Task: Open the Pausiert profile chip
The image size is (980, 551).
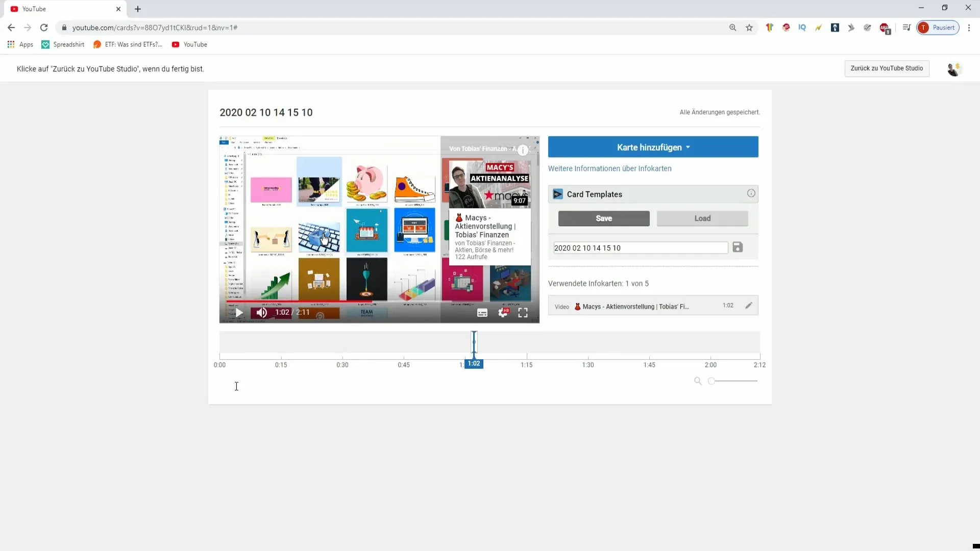Action: 938,28
